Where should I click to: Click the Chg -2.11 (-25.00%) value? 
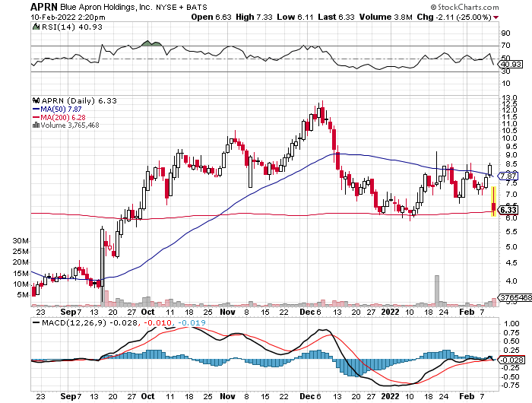tap(454, 17)
